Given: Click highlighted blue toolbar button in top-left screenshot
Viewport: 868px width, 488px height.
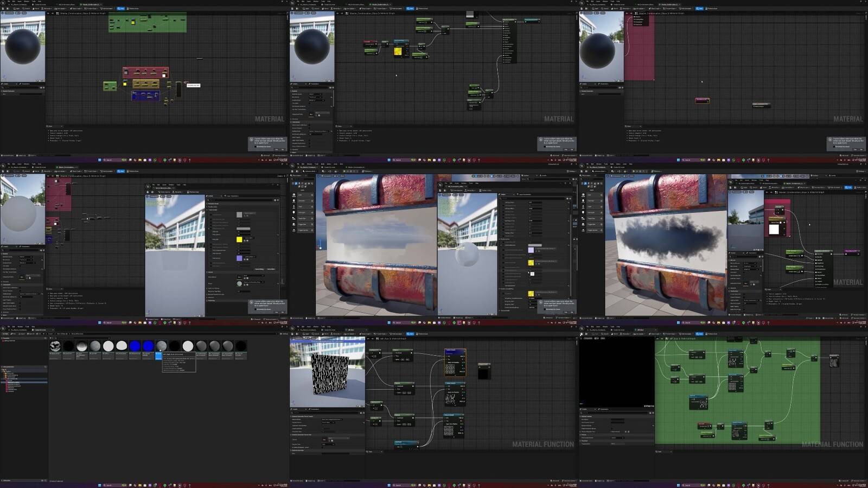Looking at the screenshot, I should click(120, 8).
